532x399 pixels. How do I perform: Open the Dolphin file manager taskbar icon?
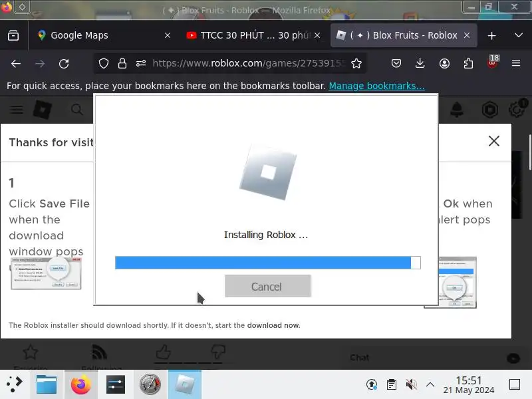pos(47,384)
